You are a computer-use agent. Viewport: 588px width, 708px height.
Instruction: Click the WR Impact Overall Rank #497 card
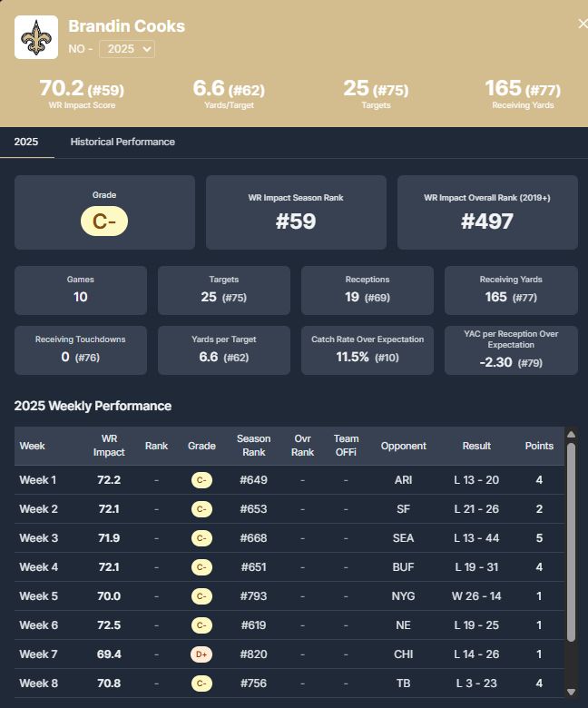[487, 212]
